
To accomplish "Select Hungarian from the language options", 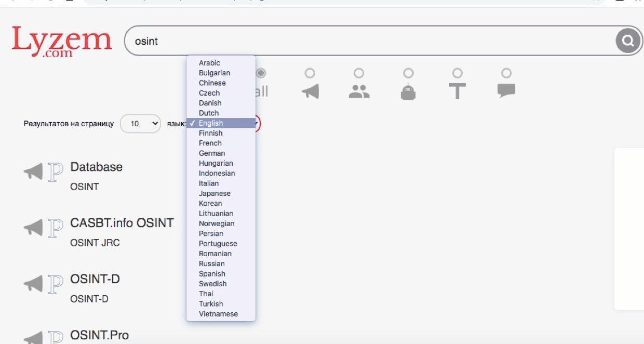I will [x=221, y=163].
